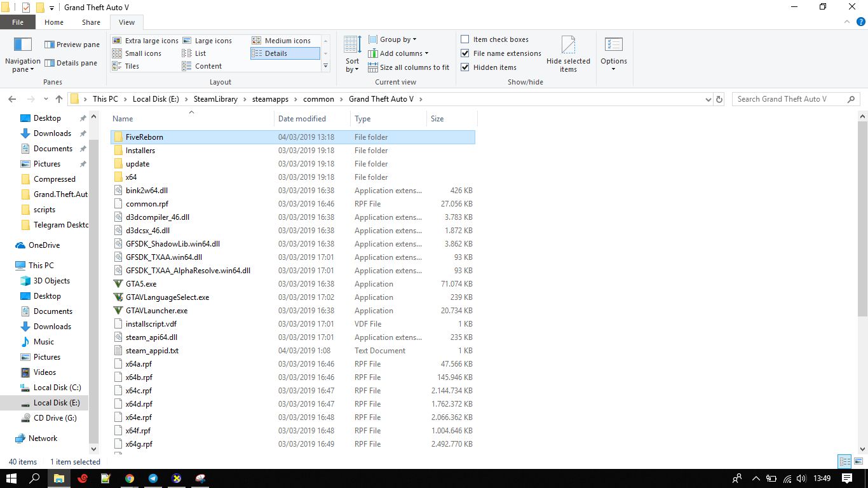868x488 pixels.
Task: Expand the layout gallery more arrow
Action: 326,66
